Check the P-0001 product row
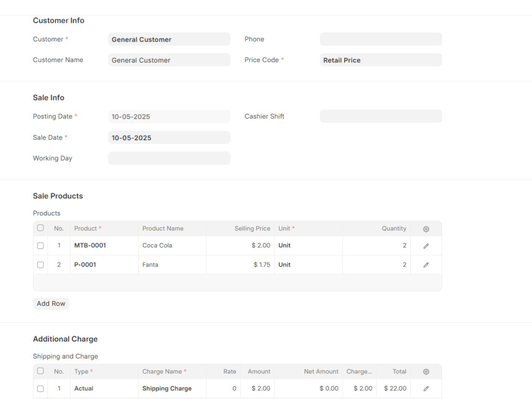This screenshot has width=532, height=399. [x=40, y=265]
